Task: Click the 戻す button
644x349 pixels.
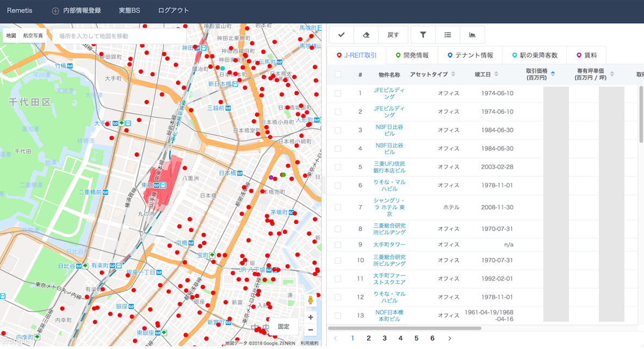Action: coord(393,35)
